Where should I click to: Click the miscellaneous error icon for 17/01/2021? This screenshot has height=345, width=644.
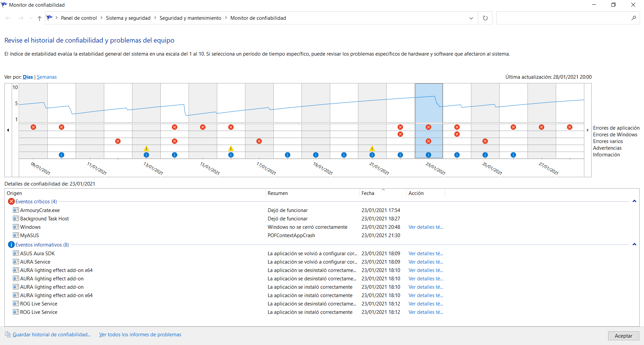point(259,141)
